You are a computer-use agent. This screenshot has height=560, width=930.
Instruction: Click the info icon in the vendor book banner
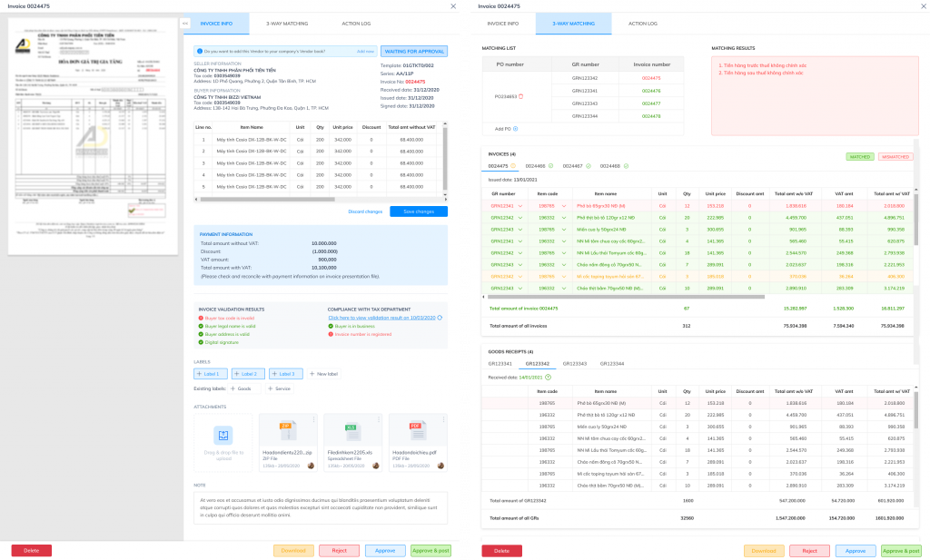[x=200, y=50]
